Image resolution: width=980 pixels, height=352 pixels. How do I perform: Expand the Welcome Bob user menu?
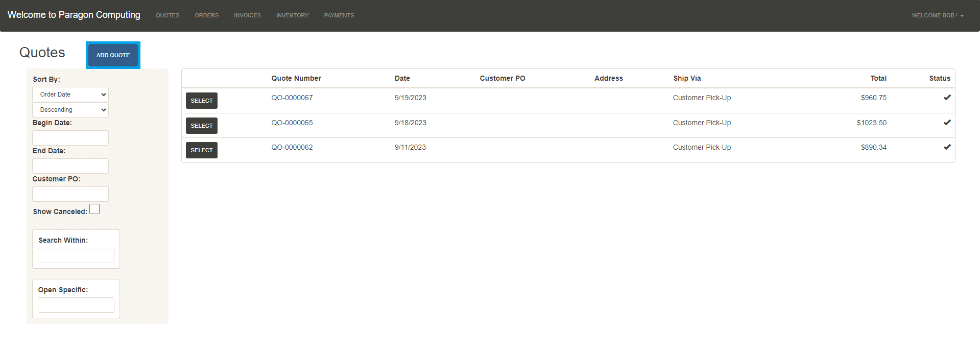938,15
